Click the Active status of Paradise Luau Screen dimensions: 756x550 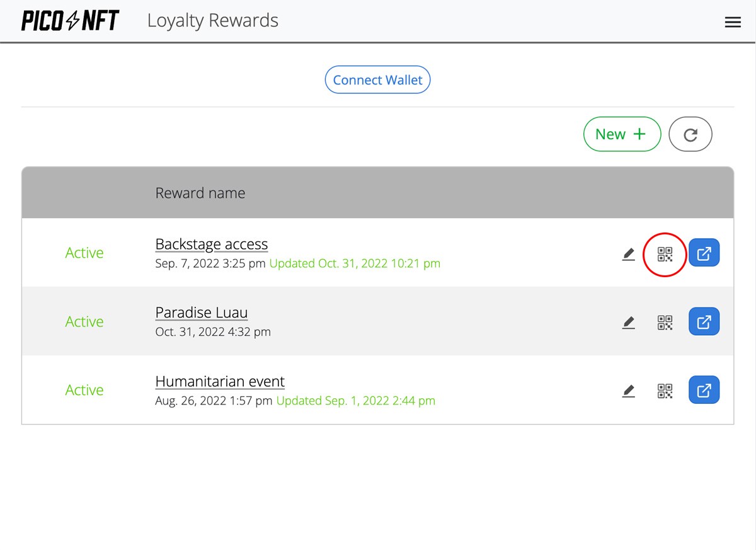point(84,322)
